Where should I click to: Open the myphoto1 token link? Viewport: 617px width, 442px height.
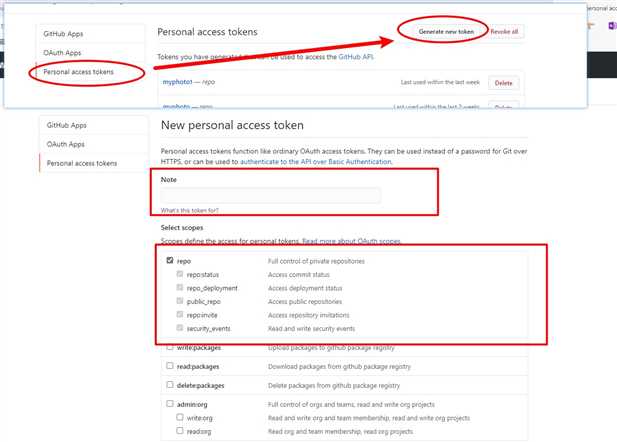click(177, 82)
